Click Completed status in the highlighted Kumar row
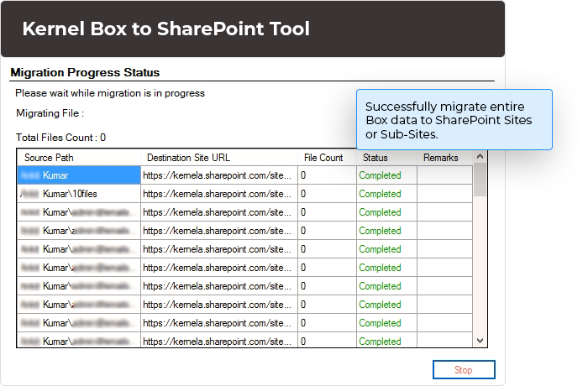The image size is (588, 386). click(x=386, y=175)
